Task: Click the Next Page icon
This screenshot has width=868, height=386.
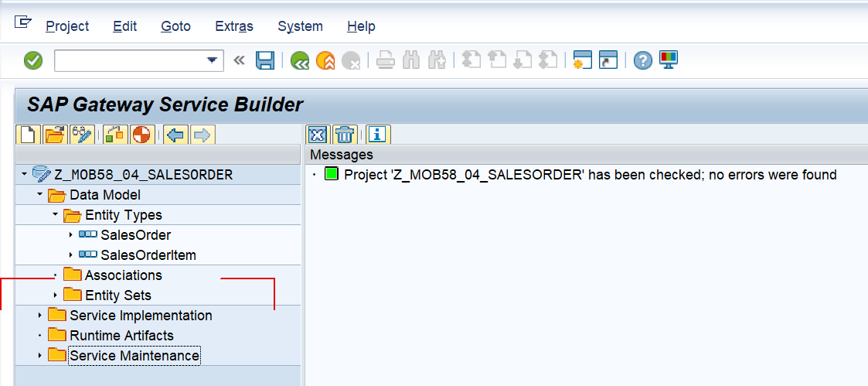Action: [x=523, y=60]
